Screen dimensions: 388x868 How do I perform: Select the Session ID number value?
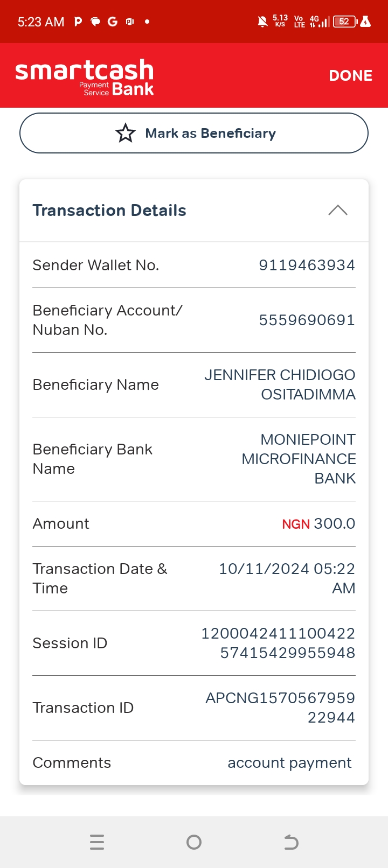[278, 643]
